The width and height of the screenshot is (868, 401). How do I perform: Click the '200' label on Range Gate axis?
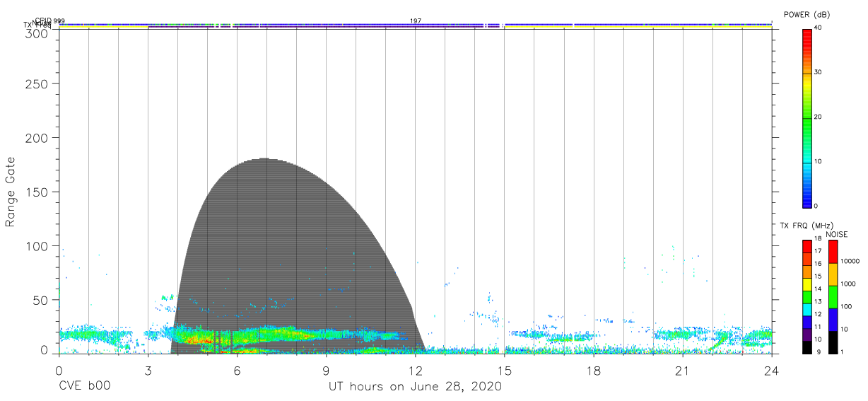[x=37, y=137]
